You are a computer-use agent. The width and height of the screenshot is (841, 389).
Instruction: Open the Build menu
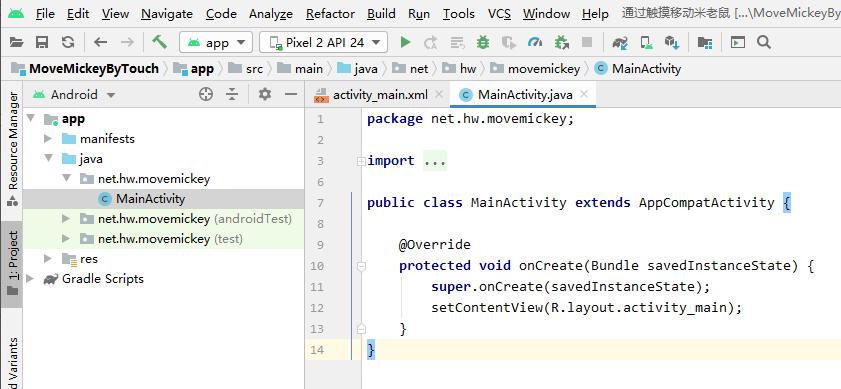tap(381, 13)
